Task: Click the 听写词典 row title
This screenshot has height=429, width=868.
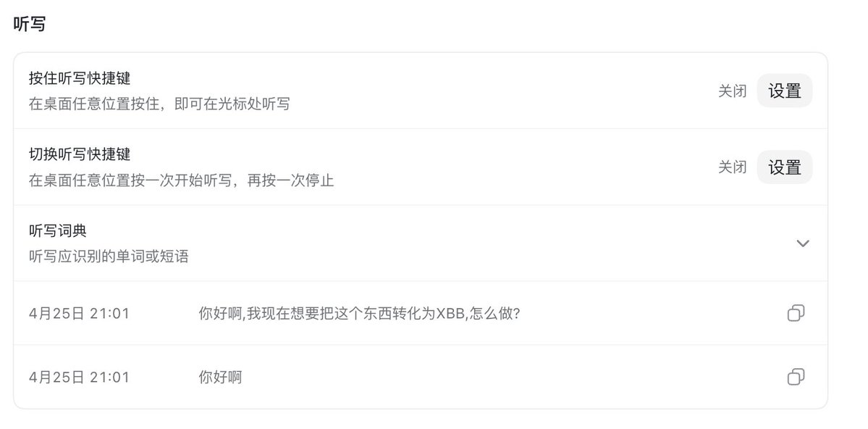Action: click(58, 230)
